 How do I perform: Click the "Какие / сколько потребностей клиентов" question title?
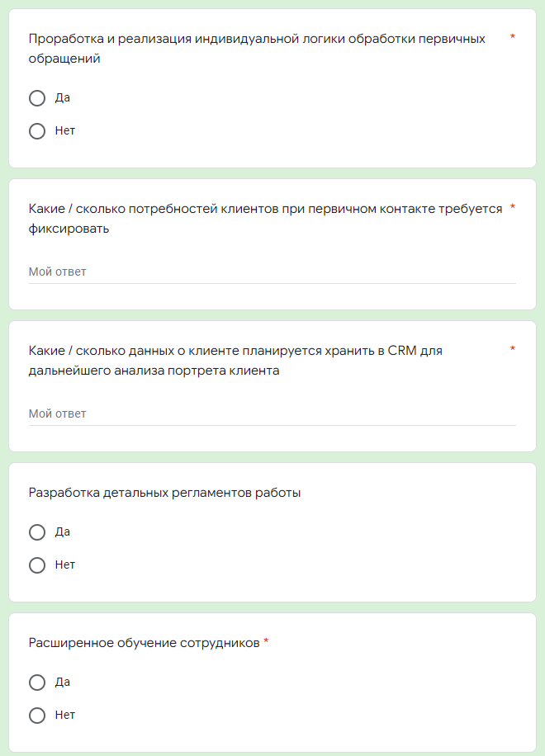click(x=265, y=219)
